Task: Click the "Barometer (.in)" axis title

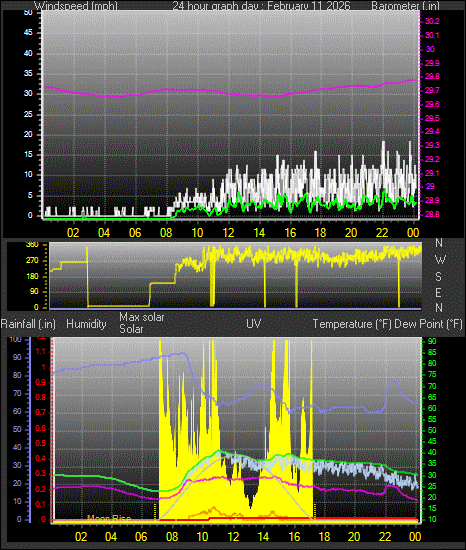Action: [405, 6]
